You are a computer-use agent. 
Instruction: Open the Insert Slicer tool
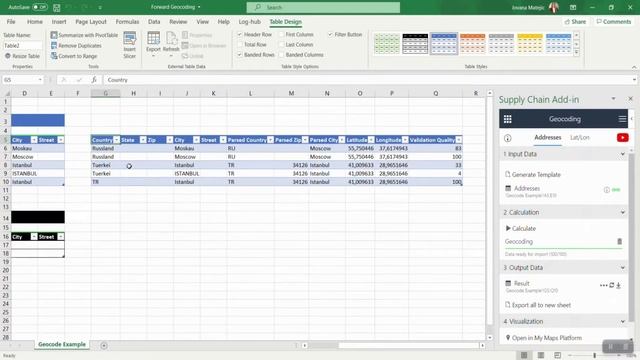[129, 45]
